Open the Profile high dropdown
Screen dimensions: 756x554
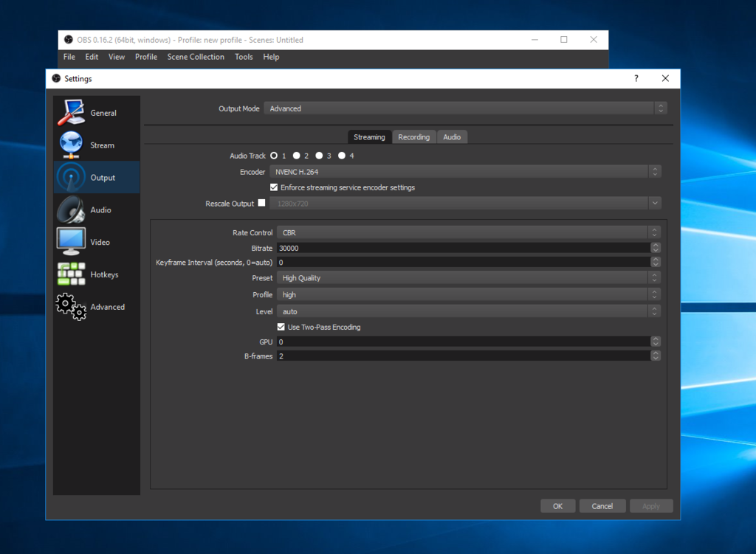[x=468, y=294]
